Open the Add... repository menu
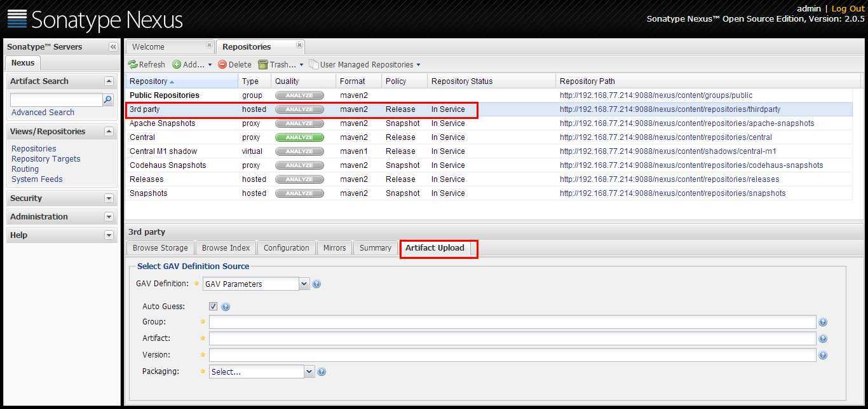Image resolution: width=868 pixels, height=409 pixels. click(x=192, y=64)
